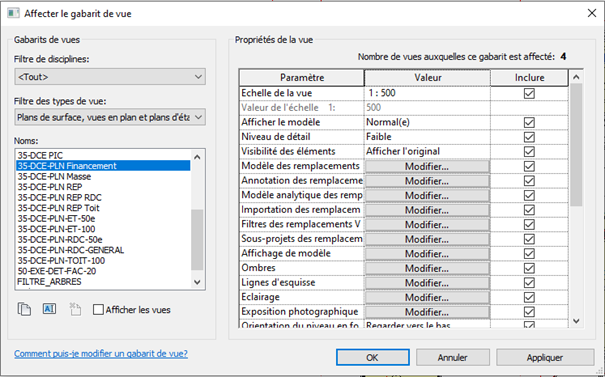Click Modifier for Eclairage

[427, 298]
